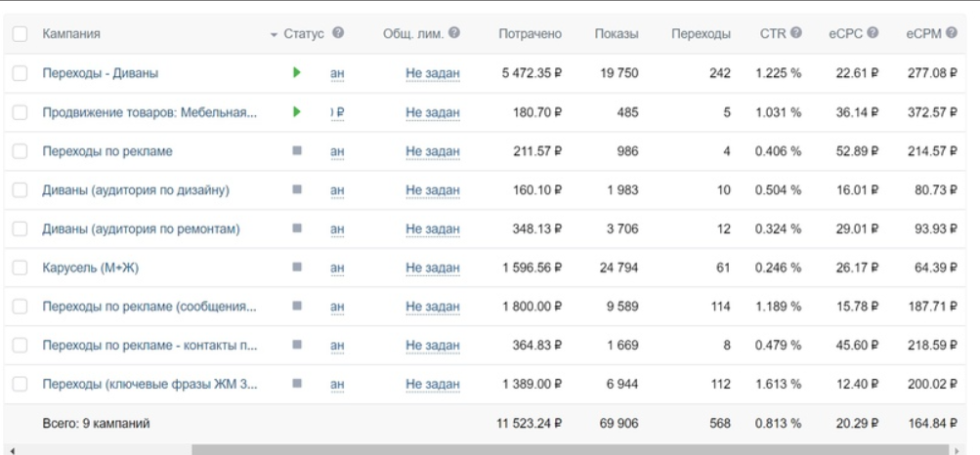Click running status icon for Продвижение товаров campaign
This screenshot has width=980, height=455.
click(296, 111)
